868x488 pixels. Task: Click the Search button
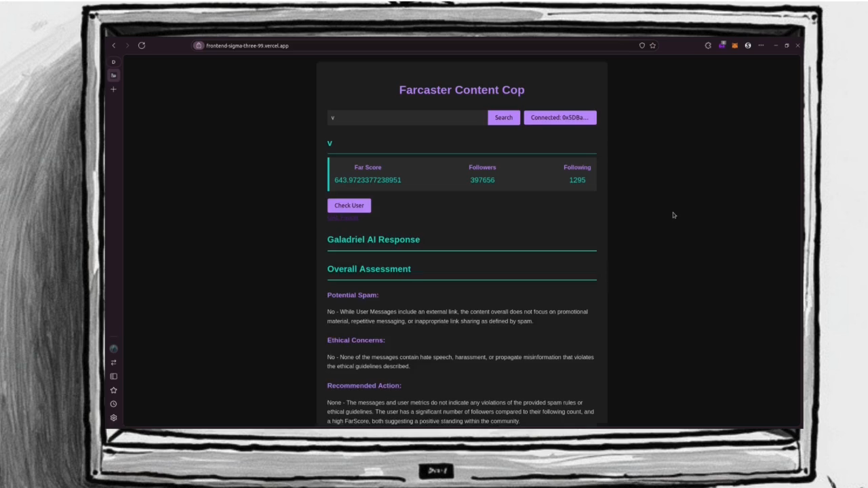click(x=503, y=117)
